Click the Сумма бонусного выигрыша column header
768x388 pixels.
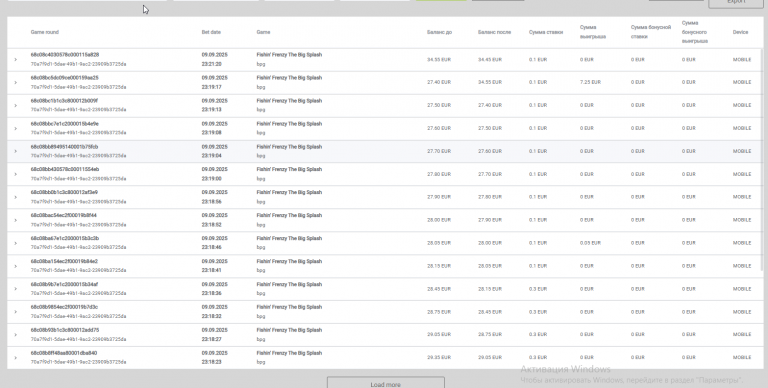[x=695, y=32]
